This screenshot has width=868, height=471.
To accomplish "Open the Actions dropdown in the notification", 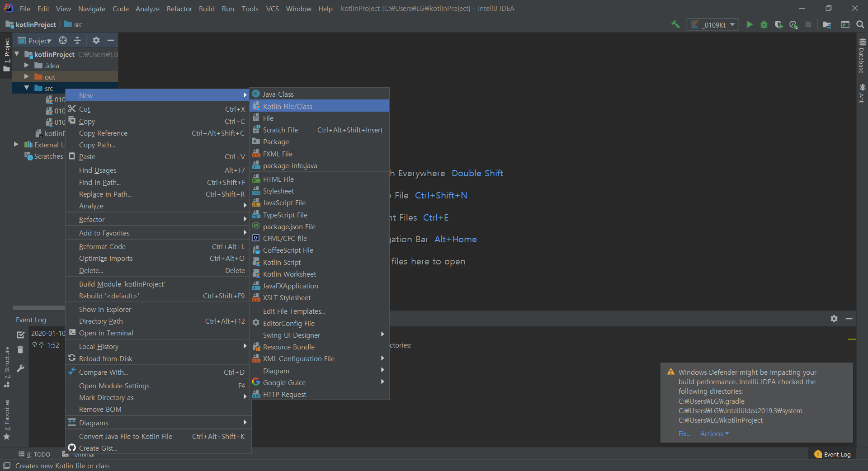I will tap(714, 433).
